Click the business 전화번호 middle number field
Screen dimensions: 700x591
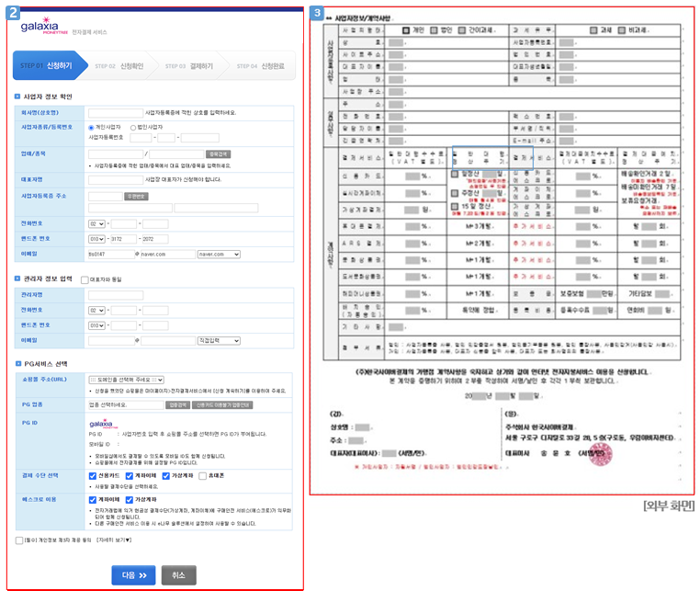pos(124,223)
